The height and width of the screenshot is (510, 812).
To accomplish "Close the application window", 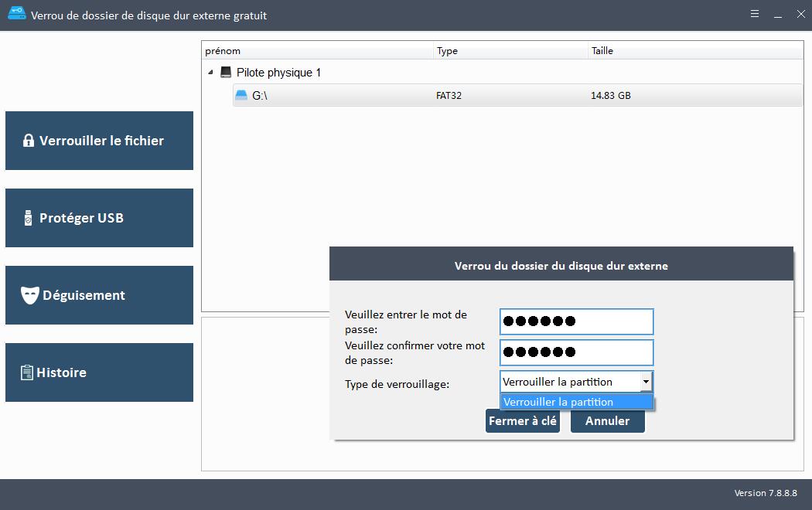I will 801,14.
